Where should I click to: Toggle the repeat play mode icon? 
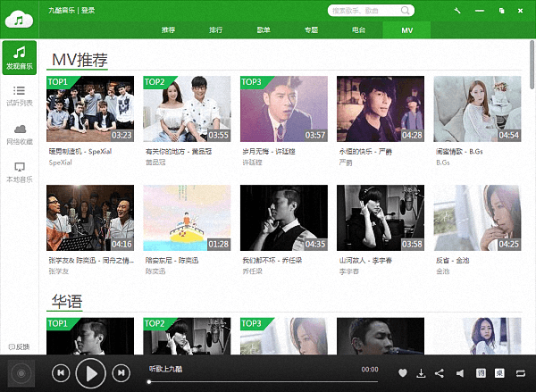coord(521,373)
